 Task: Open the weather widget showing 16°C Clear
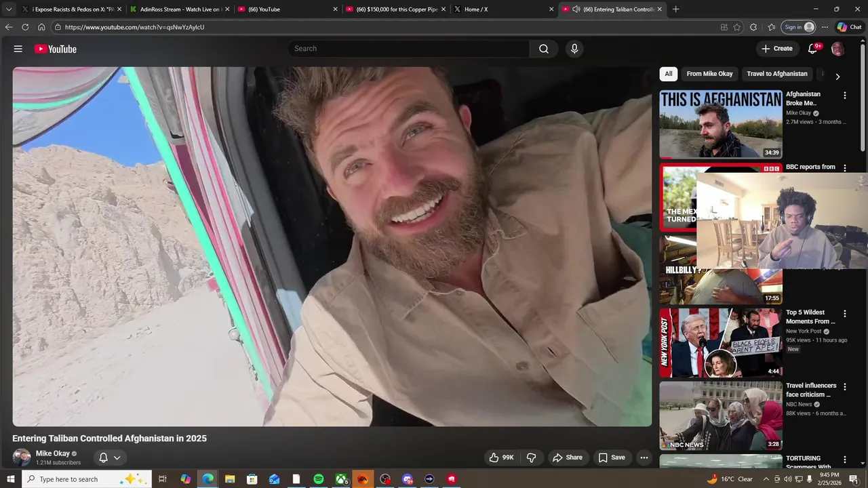pyautogui.click(x=731, y=479)
